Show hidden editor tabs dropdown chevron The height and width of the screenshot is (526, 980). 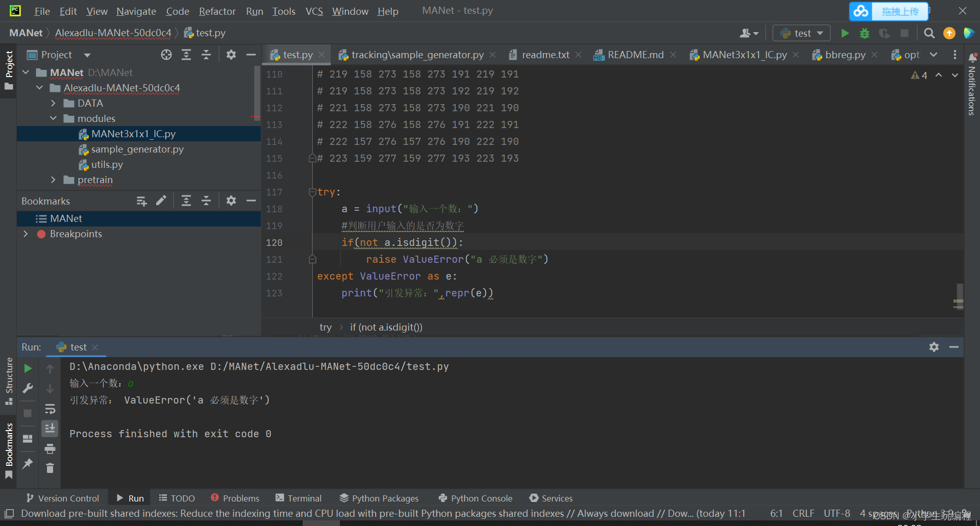[x=934, y=55]
